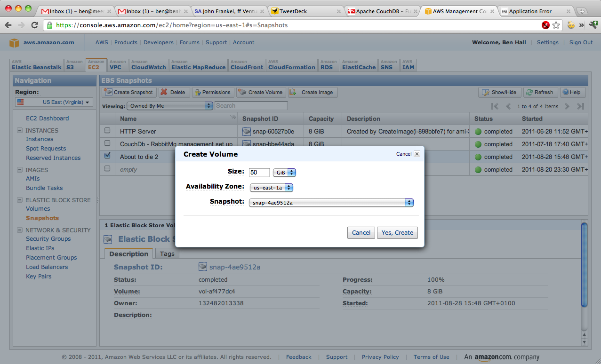The width and height of the screenshot is (601, 364).
Task: Click the Delete toolbar button
Action: (174, 92)
